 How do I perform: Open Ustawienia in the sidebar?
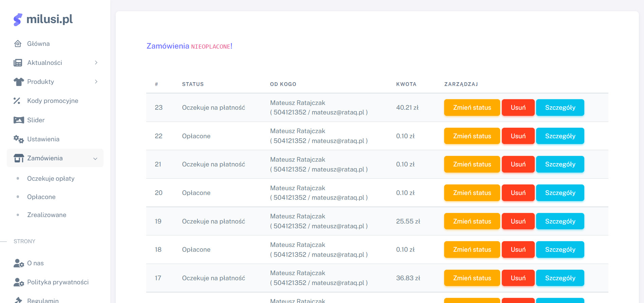[x=55, y=139]
